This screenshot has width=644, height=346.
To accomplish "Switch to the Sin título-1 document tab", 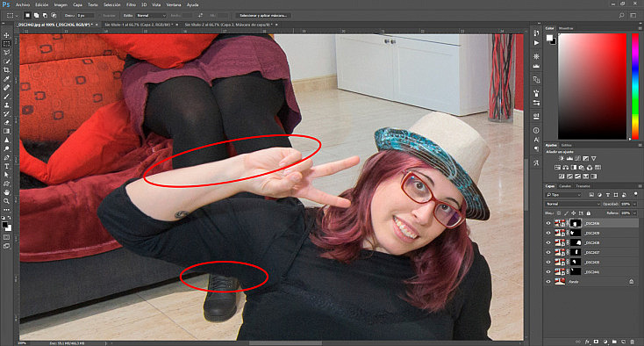I will [x=139, y=25].
